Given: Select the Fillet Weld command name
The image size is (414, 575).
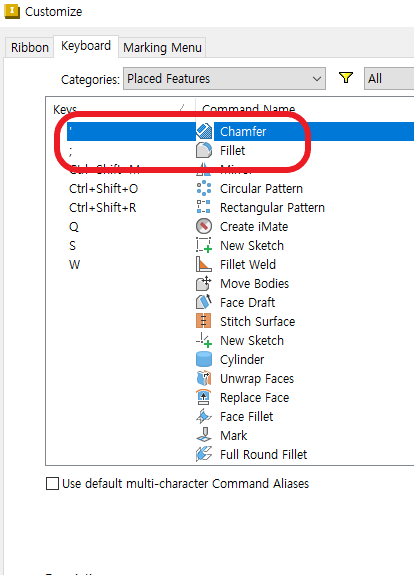Looking at the screenshot, I should pyautogui.click(x=248, y=264).
